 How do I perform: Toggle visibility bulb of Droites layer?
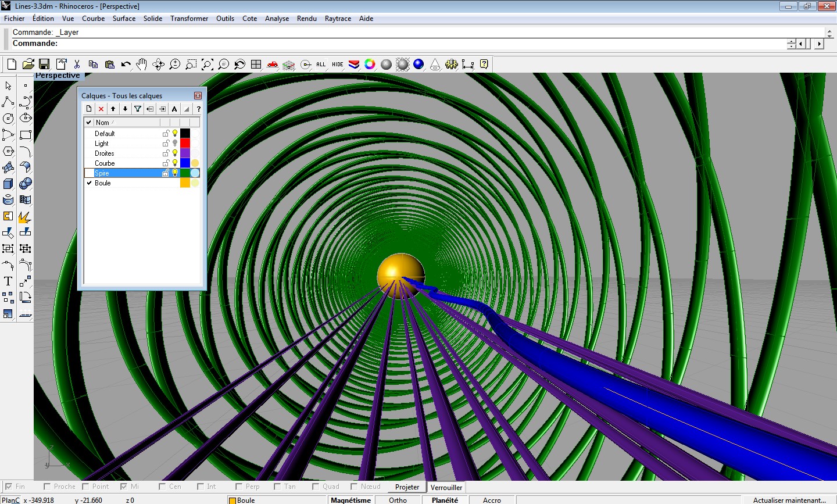(175, 153)
